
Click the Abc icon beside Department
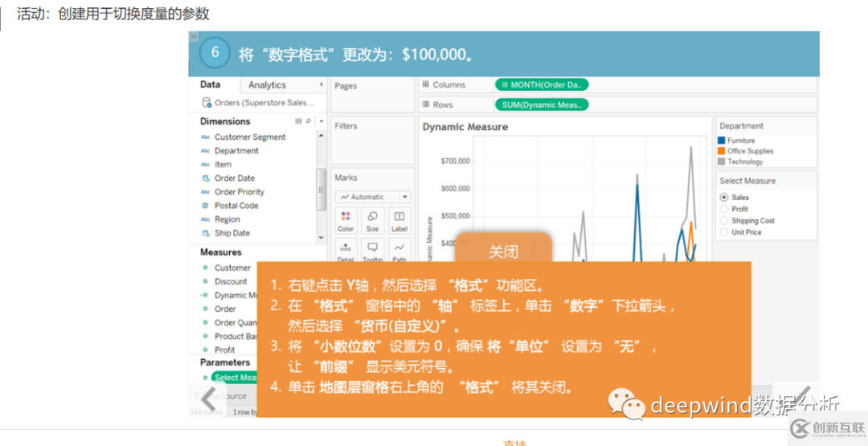206,151
